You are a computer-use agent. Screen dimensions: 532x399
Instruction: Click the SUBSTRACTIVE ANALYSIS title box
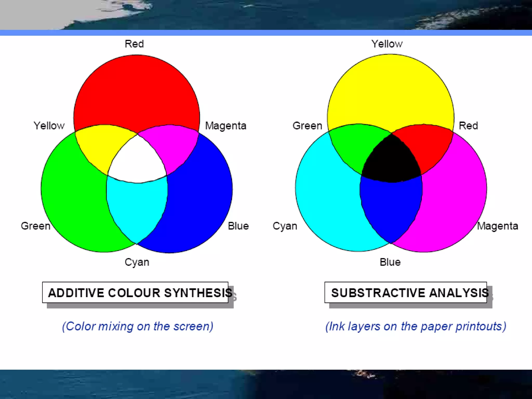point(406,292)
